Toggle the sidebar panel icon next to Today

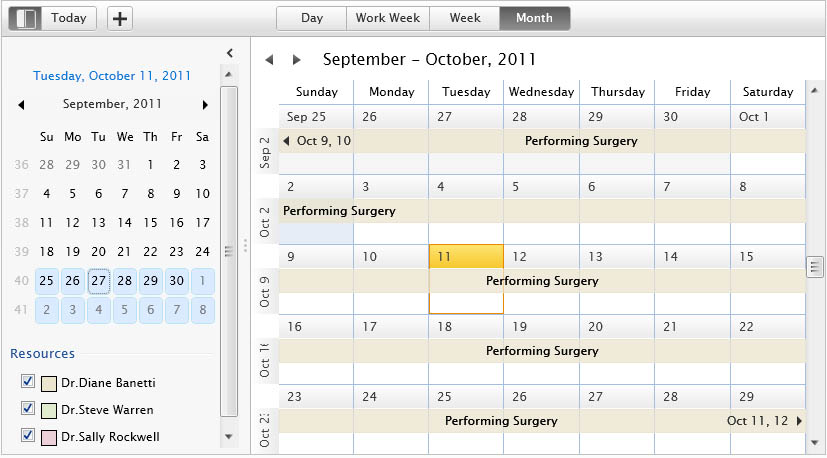coord(25,19)
